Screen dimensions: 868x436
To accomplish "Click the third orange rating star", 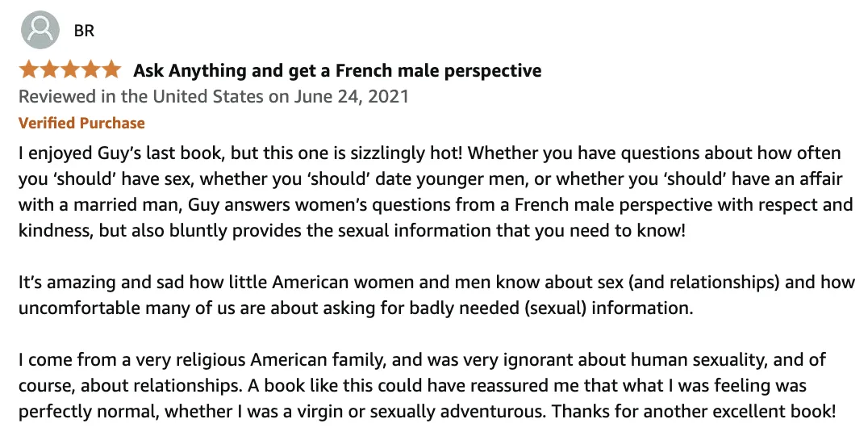I will pos(69,69).
